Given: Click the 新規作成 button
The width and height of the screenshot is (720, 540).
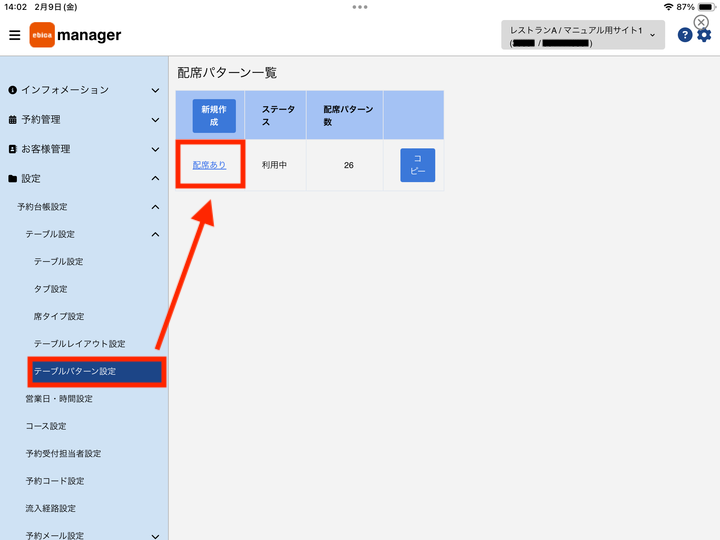Looking at the screenshot, I should click(x=214, y=116).
